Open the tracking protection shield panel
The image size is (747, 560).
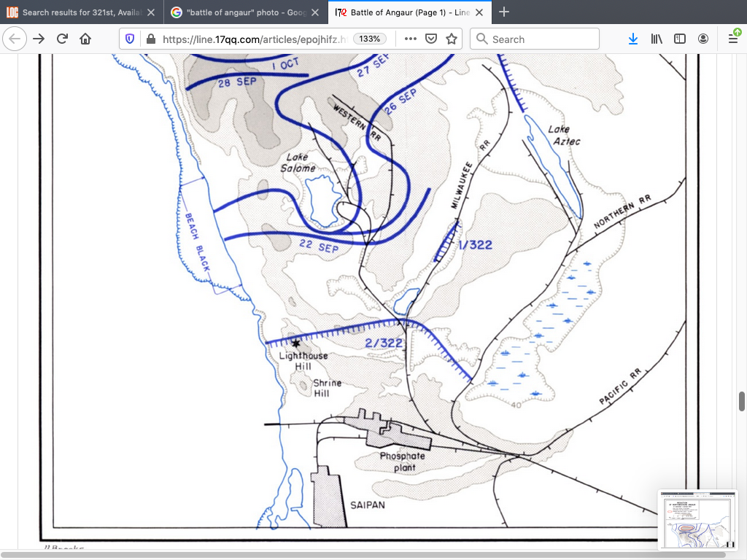coord(131,39)
